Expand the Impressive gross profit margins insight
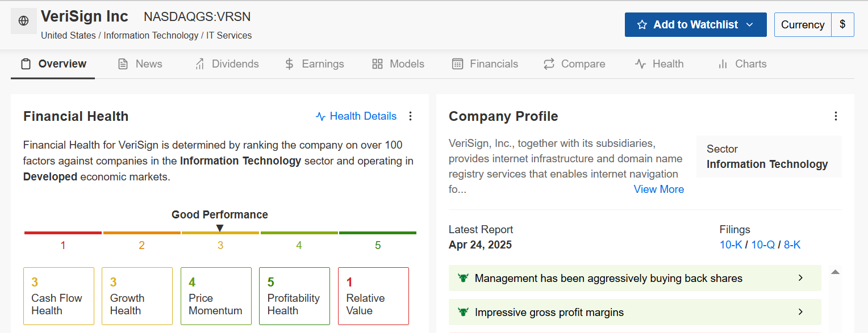This screenshot has width=868, height=333. tap(635, 312)
